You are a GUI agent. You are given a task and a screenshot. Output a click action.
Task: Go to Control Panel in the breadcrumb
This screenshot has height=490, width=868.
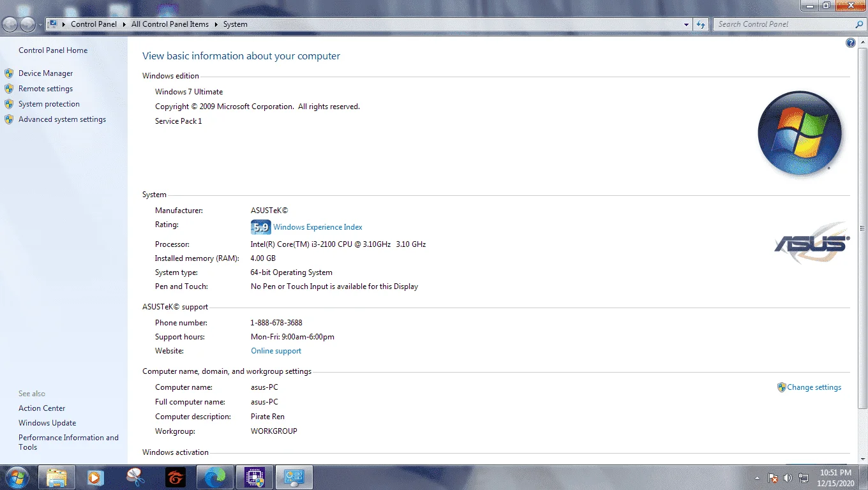click(x=94, y=24)
